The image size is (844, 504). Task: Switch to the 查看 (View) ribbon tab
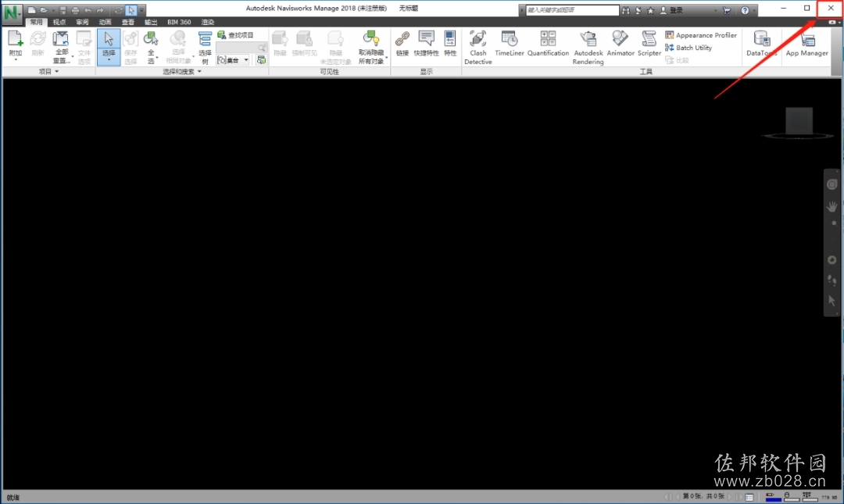coord(128,22)
